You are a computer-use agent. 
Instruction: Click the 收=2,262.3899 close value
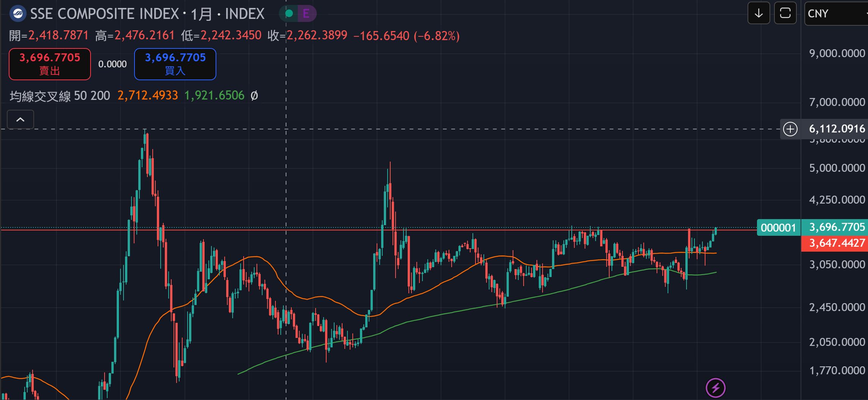coord(307,36)
